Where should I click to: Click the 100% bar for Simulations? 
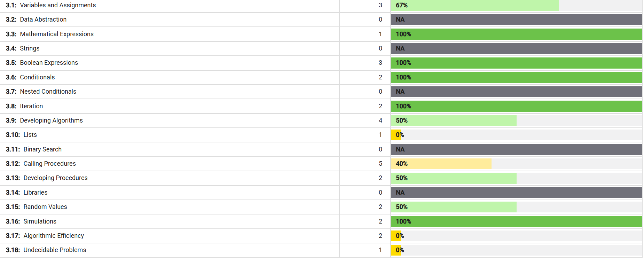point(516,221)
